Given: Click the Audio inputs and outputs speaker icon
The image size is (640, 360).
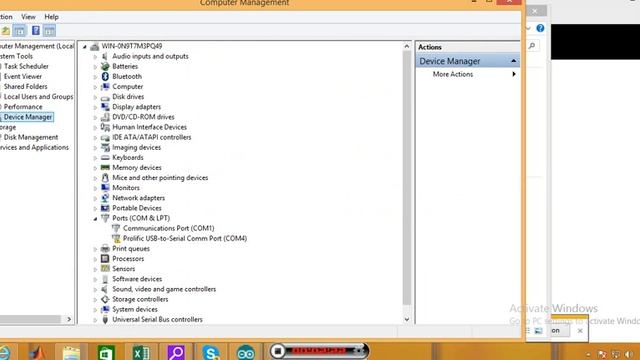Looking at the screenshot, I should pyautogui.click(x=105, y=56).
